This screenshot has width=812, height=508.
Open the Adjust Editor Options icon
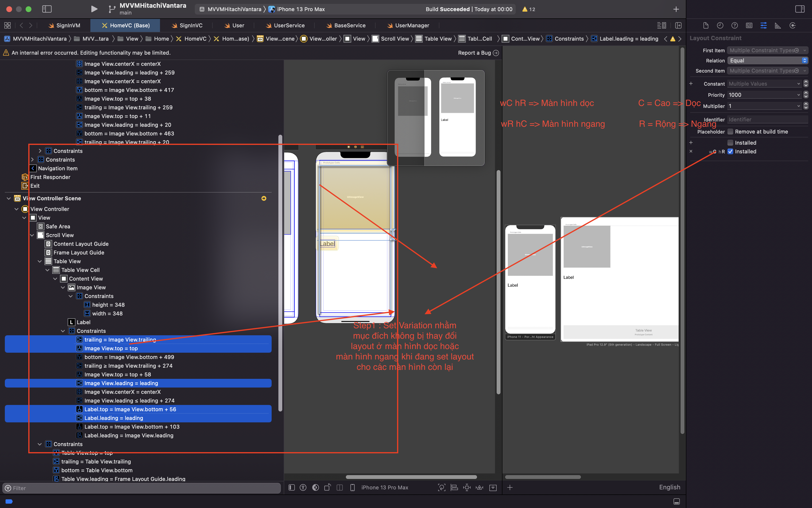pos(661,26)
